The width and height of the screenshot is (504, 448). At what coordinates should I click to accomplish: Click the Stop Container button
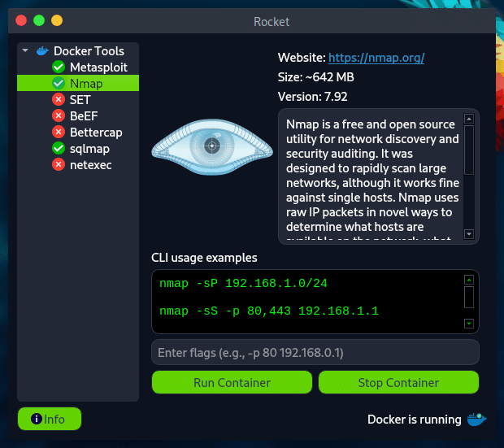pyautogui.click(x=398, y=382)
